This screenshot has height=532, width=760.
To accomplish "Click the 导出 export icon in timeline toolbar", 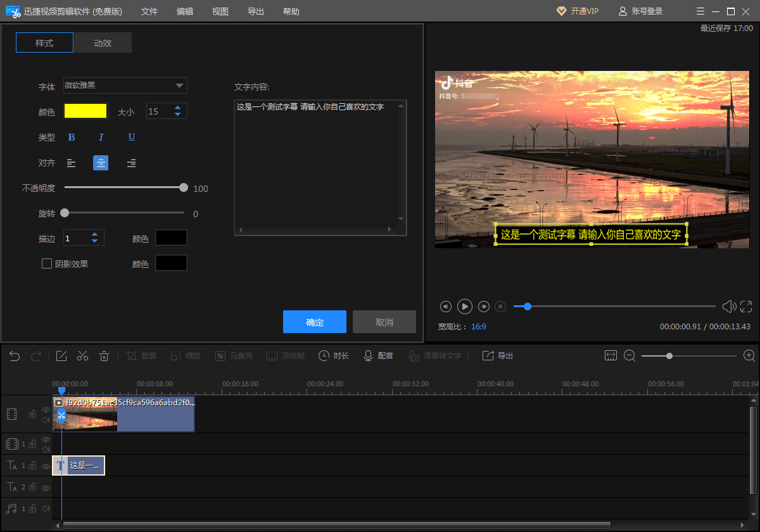I will (498, 356).
